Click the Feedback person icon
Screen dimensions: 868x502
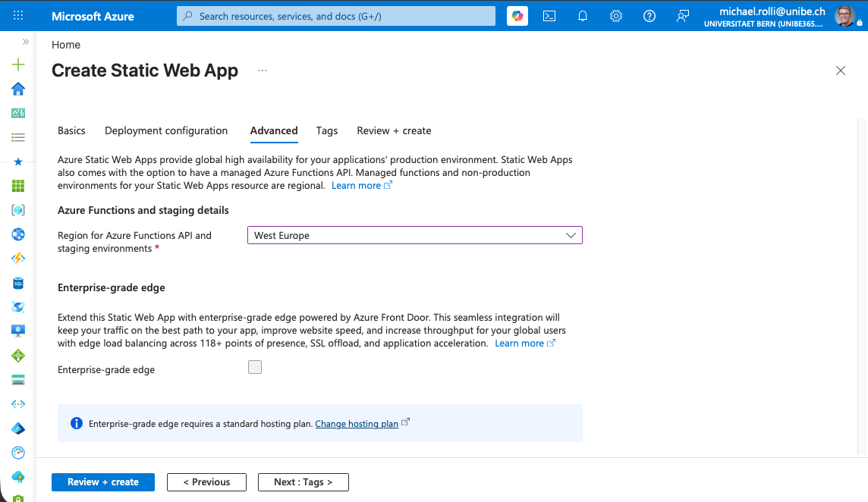pos(683,16)
